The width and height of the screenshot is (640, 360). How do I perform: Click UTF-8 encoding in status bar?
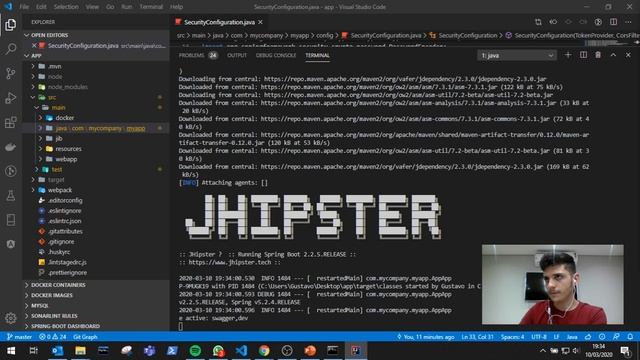[539, 337]
